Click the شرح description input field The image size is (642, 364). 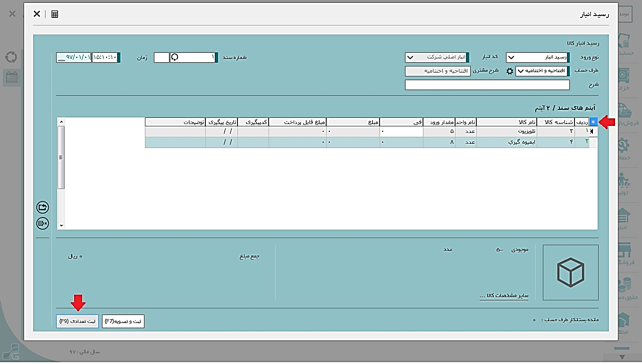pyautogui.click(x=487, y=85)
